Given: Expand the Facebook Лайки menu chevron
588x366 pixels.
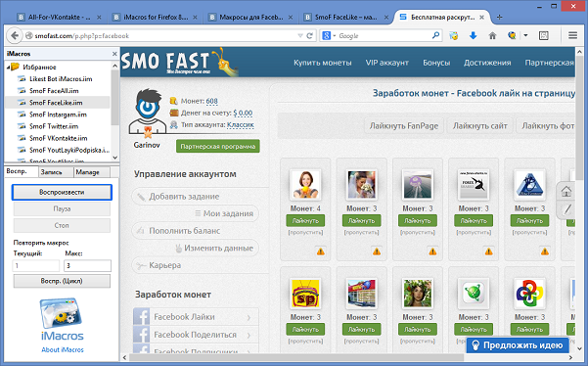Looking at the screenshot, I should [249, 318].
